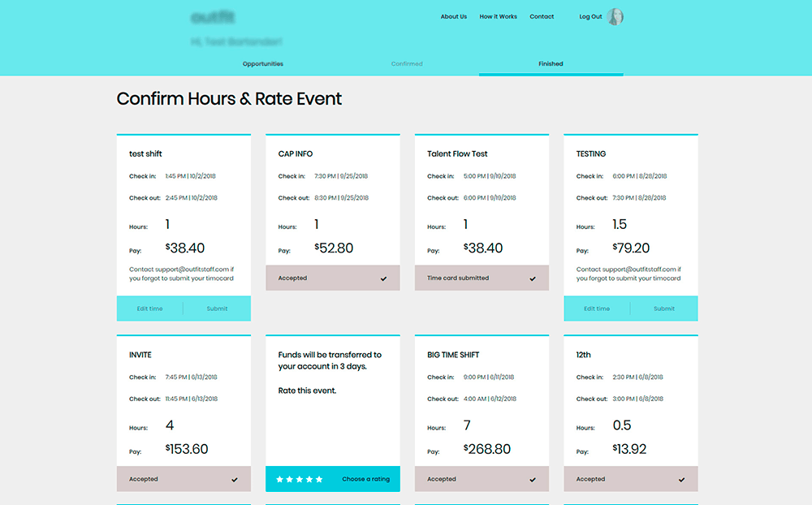
Task: Switch to the Opportunities tab
Action: 262,63
